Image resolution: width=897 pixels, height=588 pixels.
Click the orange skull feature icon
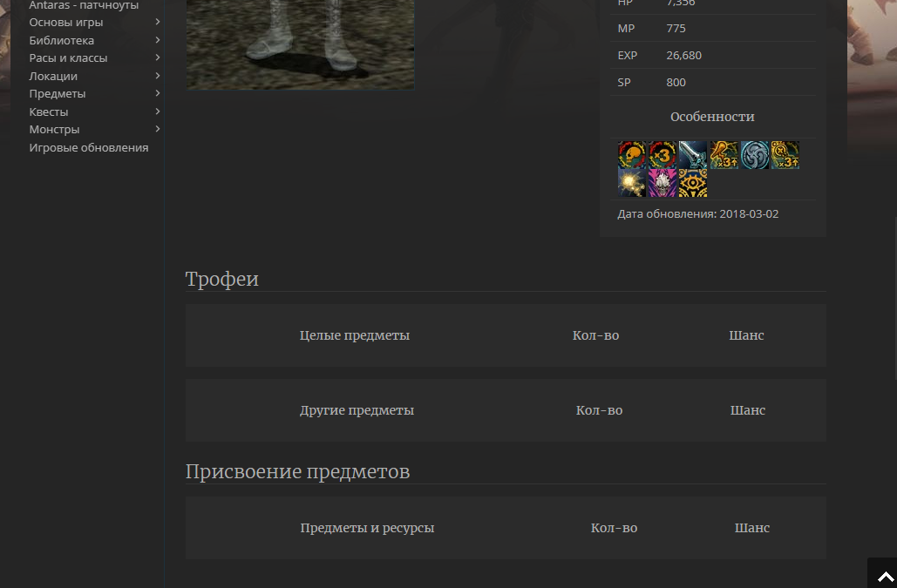pyautogui.click(x=632, y=155)
